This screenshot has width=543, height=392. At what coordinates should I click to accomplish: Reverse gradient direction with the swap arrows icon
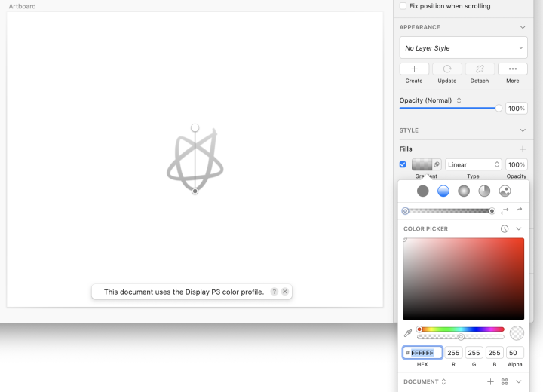click(505, 211)
